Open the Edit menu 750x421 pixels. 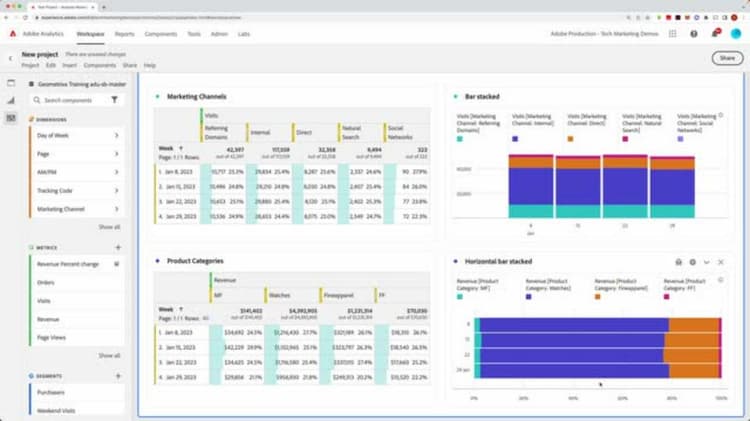point(51,65)
